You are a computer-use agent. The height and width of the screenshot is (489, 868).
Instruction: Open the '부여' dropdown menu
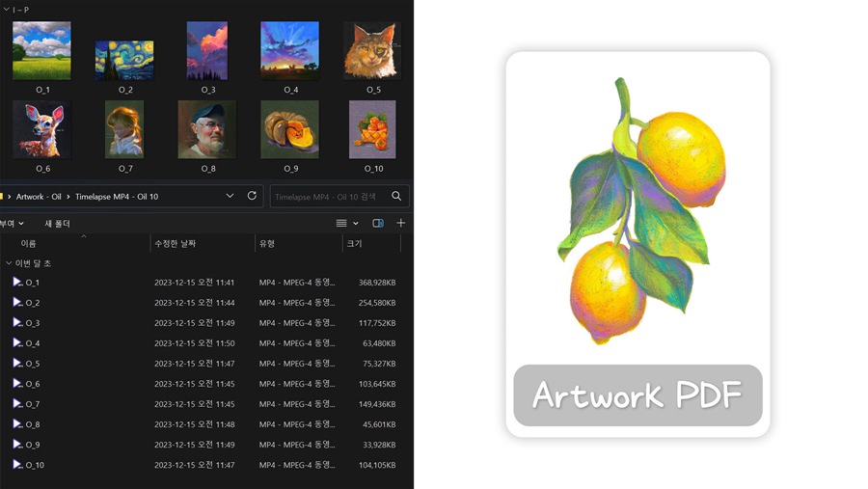pyautogui.click(x=12, y=224)
